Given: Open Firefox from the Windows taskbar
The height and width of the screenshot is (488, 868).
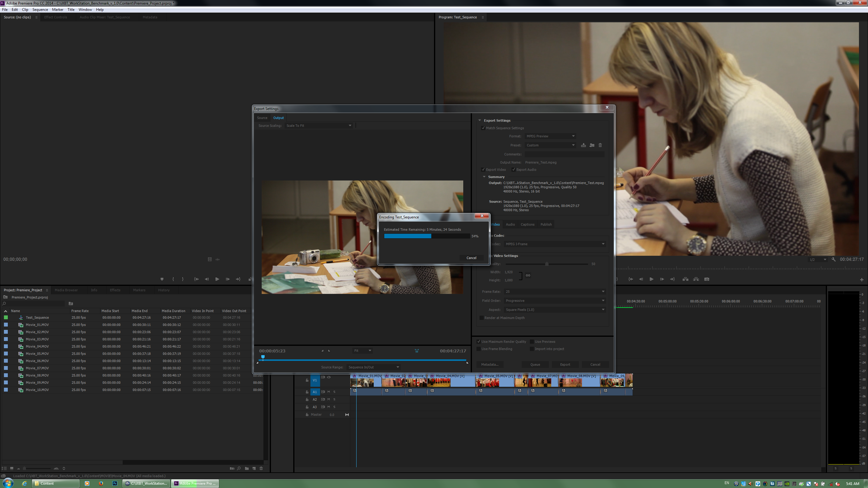Looking at the screenshot, I should 101,483.
